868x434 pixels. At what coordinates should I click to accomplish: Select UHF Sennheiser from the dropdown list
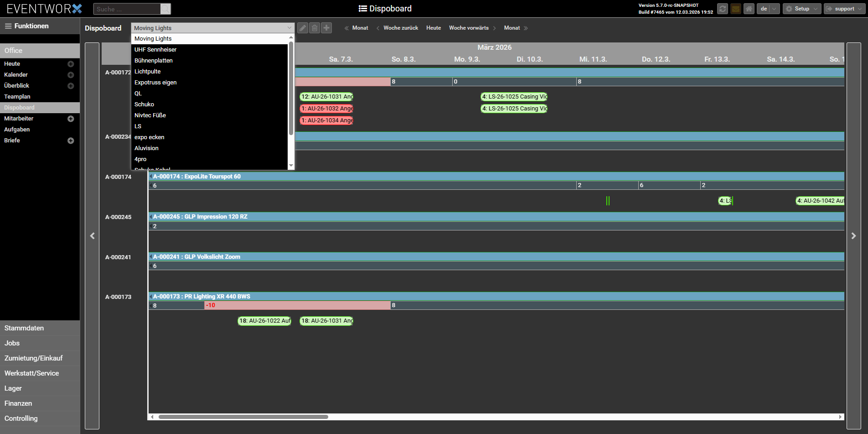[155, 50]
